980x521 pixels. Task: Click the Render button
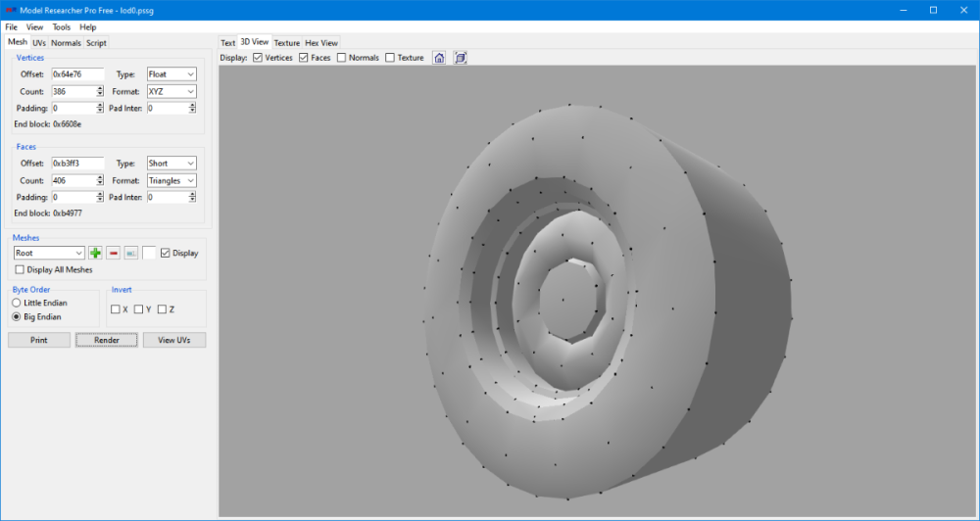click(x=107, y=341)
